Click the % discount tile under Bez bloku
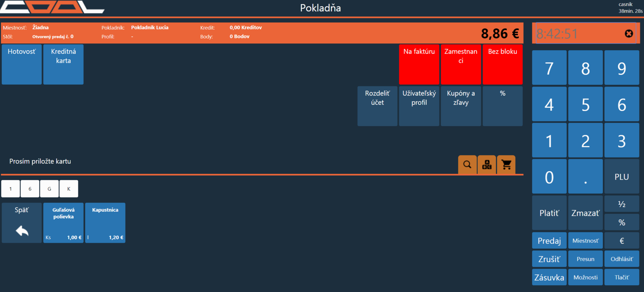This screenshot has height=292, width=644. (502, 106)
